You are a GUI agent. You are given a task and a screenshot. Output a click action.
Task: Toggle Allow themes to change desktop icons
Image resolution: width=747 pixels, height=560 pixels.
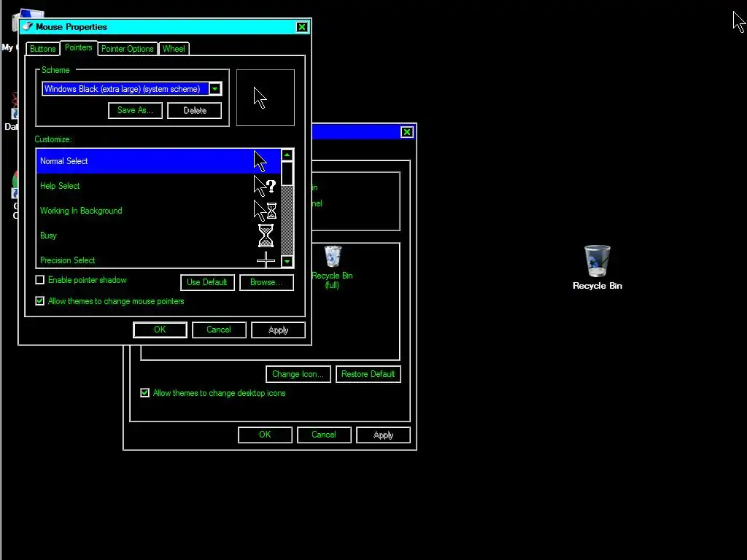coord(145,393)
